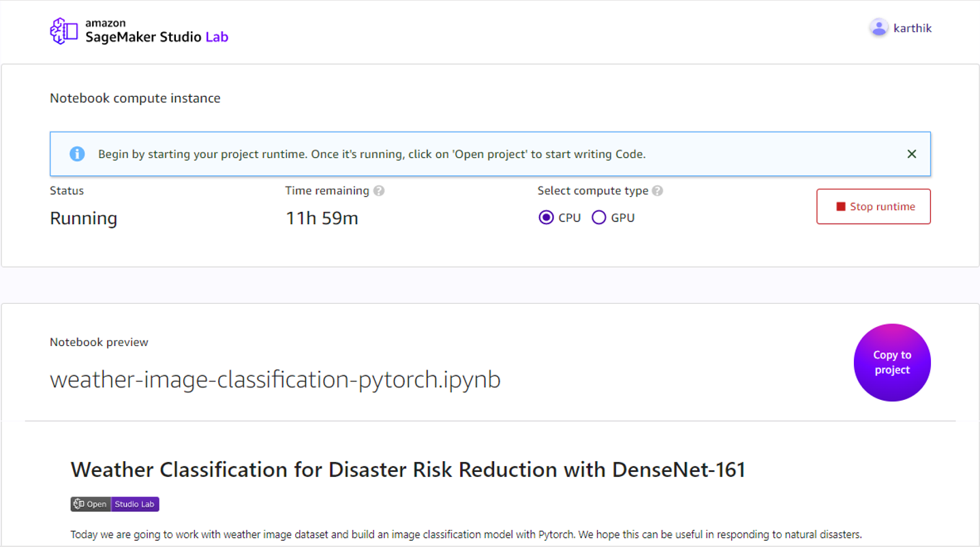Dismiss the project runtime info banner

coord(911,154)
